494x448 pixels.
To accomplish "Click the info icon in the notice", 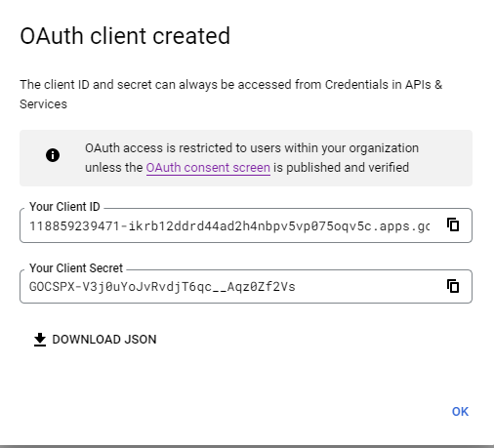I will pyautogui.click(x=53, y=155).
